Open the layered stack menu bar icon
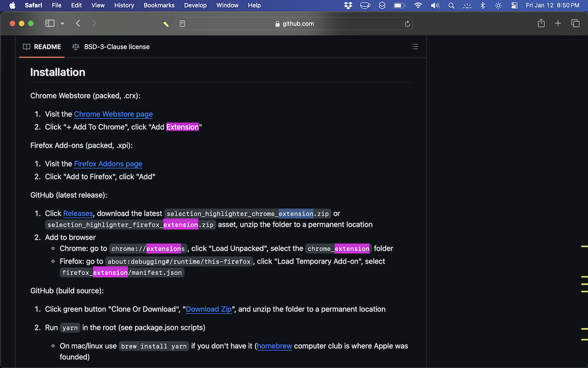The height and width of the screenshot is (368, 588). (382, 6)
